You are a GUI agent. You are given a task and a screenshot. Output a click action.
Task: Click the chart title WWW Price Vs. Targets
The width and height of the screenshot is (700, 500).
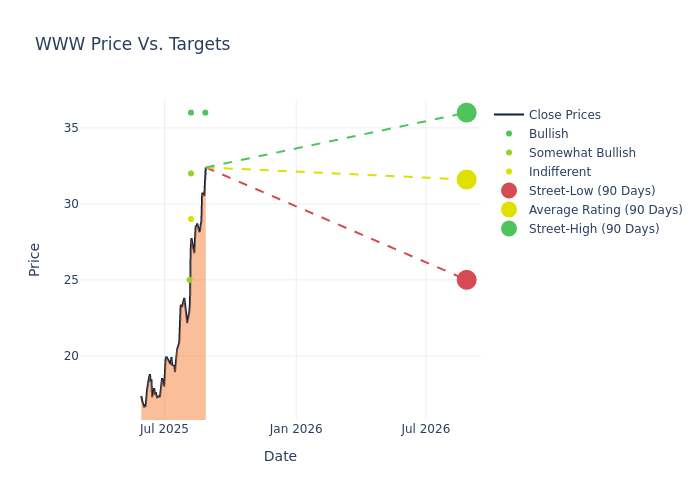(x=132, y=45)
